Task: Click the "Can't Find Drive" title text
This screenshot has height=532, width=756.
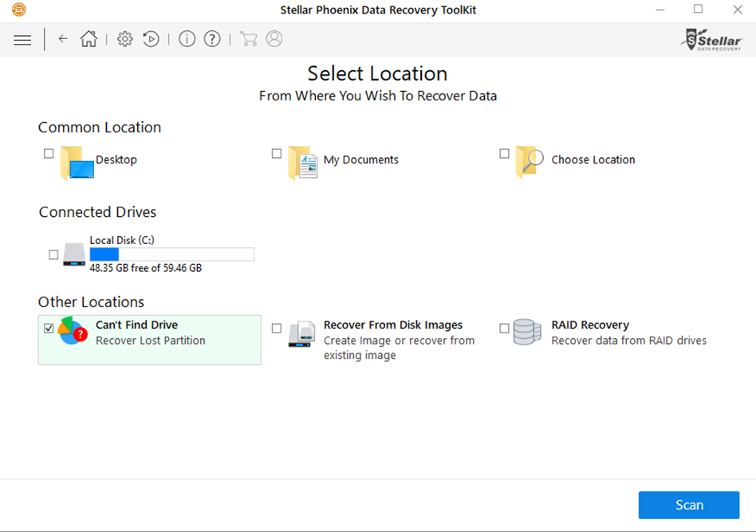Action: click(136, 325)
